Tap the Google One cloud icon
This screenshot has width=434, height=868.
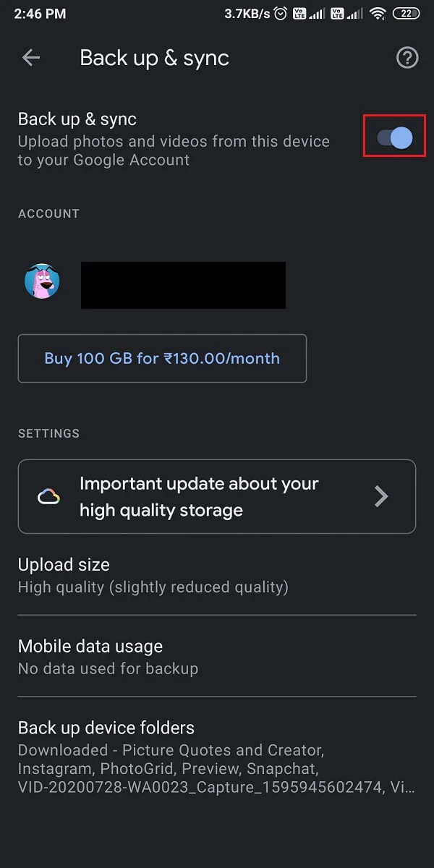pyautogui.click(x=48, y=497)
